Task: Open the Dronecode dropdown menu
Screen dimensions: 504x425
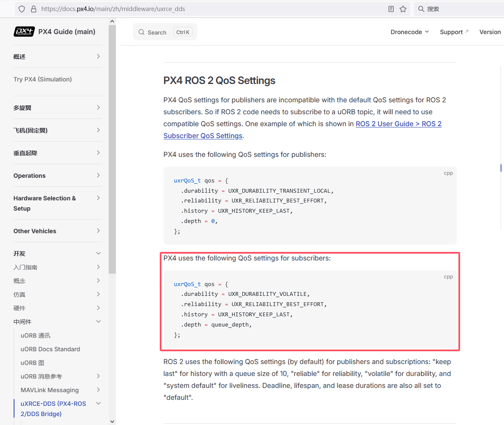Action: [x=409, y=32]
